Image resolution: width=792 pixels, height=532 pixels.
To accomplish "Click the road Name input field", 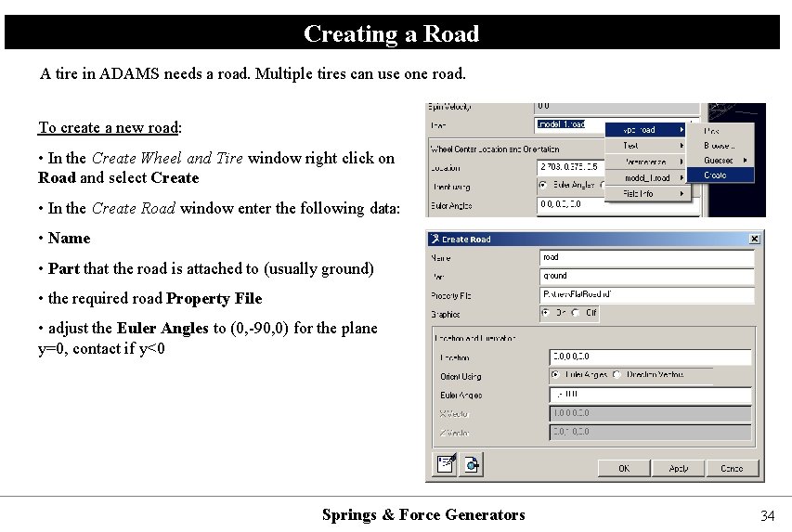I will (x=647, y=257).
